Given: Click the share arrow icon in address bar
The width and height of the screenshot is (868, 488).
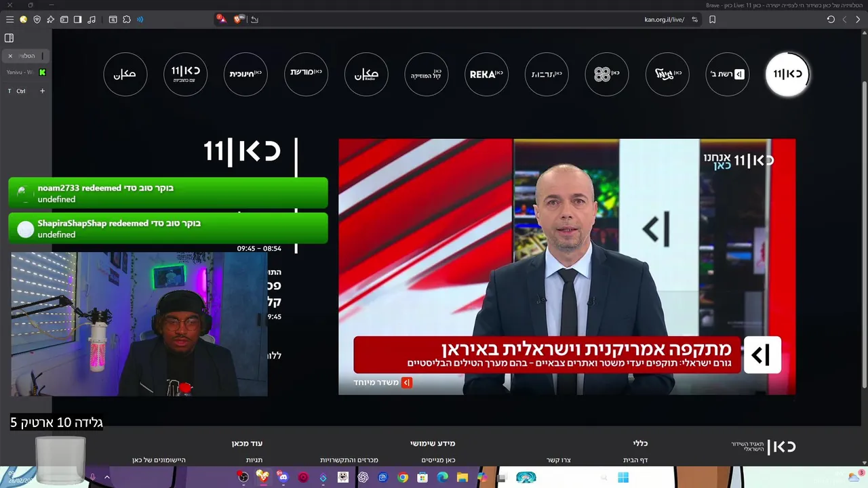Looking at the screenshot, I should pyautogui.click(x=254, y=20).
